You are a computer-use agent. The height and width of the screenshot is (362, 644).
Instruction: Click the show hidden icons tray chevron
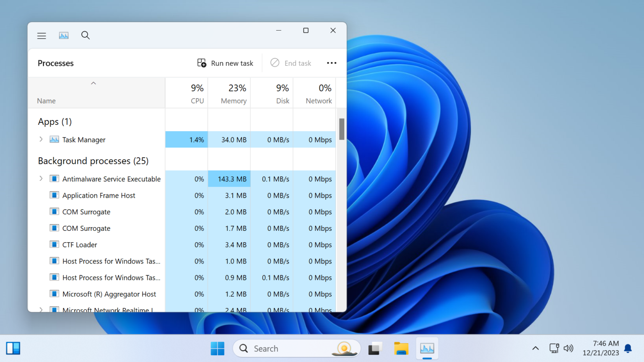pos(535,348)
